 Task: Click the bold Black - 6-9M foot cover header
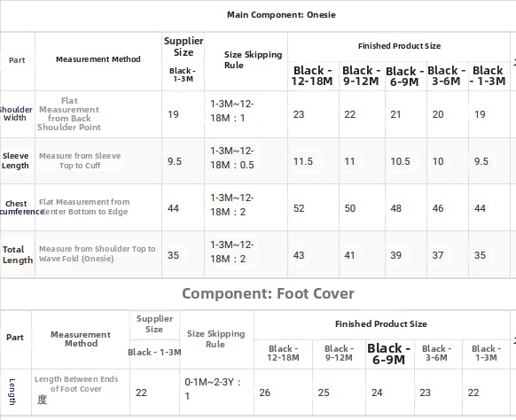388,354
